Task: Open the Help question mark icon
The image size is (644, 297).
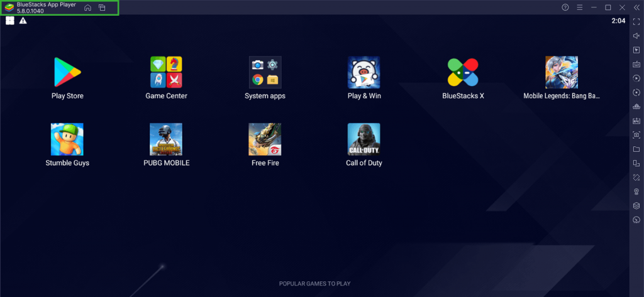Action: point(565,8)
